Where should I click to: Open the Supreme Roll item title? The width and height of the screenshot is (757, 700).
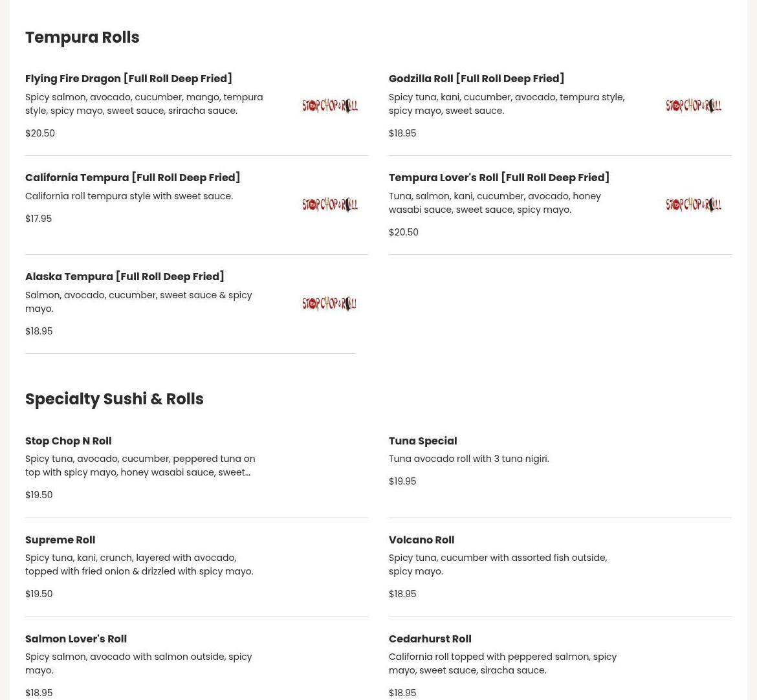pos(60,540)
